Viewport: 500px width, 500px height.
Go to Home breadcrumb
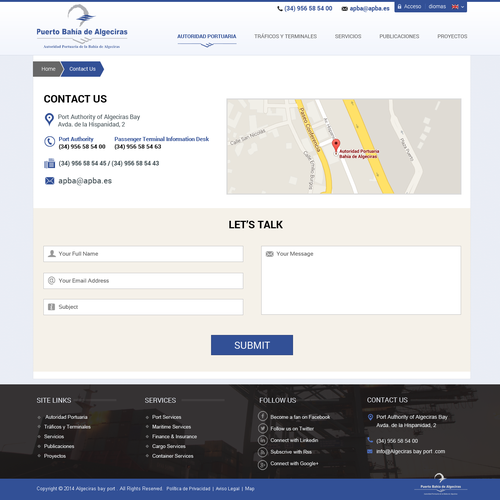[48, 69]
